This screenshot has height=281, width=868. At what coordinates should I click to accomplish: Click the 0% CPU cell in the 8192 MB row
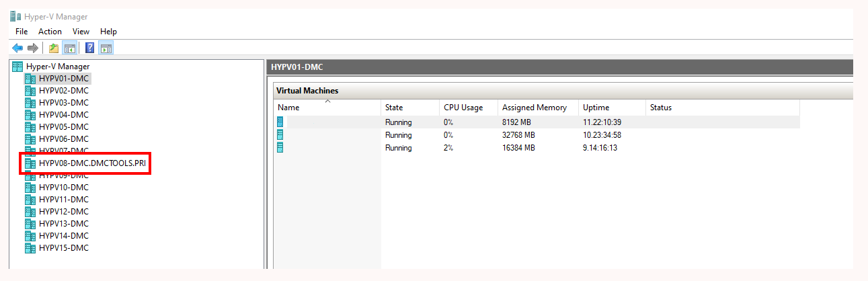pos(448,122)
